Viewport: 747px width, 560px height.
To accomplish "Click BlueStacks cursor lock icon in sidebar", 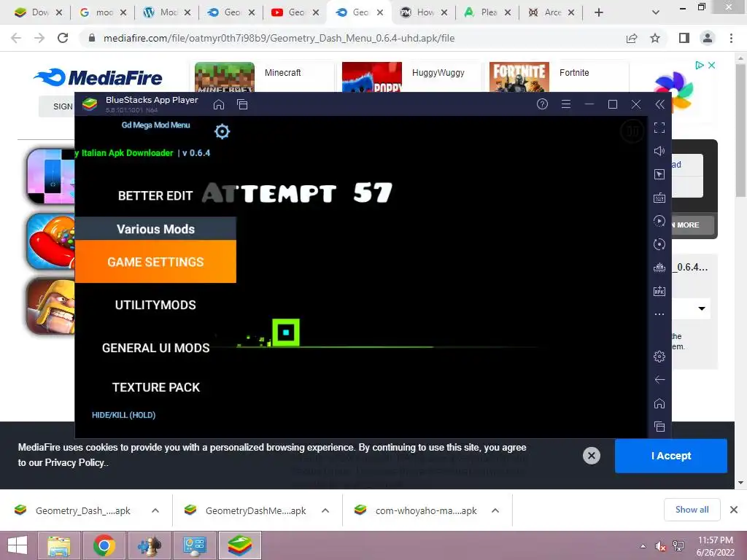I will (x=659, y=174).
